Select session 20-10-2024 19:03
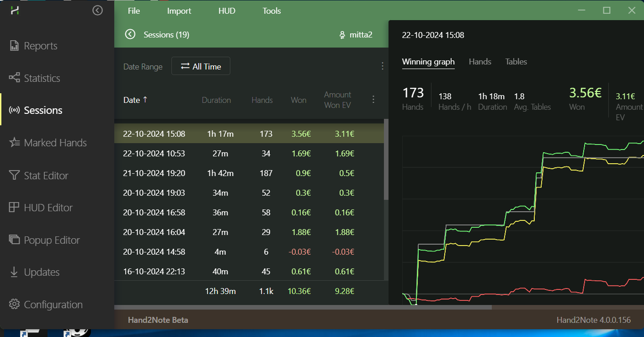The height and width of the screenshot is (337, 644). click(249, 193)
